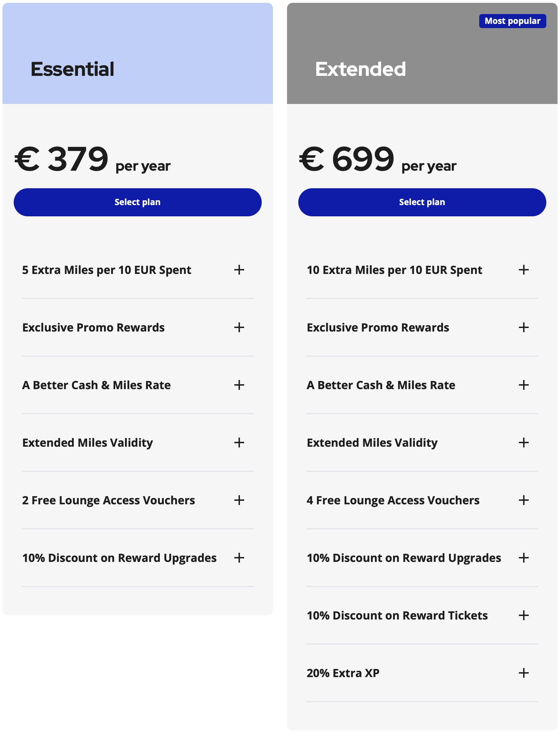Image resolution: width=560 pixels, height=734 pixels.
Task: Click the 'Most popular' badge
Action: (513, 21)
